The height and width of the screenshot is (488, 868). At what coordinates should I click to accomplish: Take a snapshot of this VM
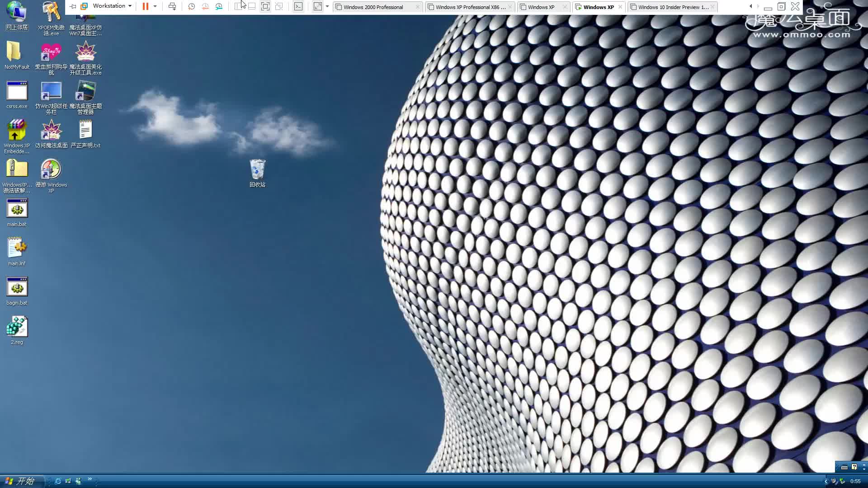pyautogui.click(x=191, y=6)
